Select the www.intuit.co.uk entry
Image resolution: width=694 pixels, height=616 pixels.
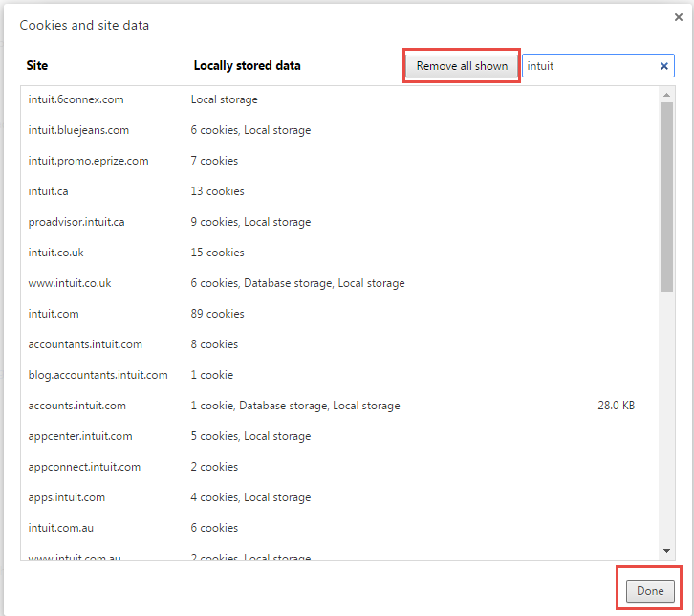pyautogui.click(x=339, y=283)
